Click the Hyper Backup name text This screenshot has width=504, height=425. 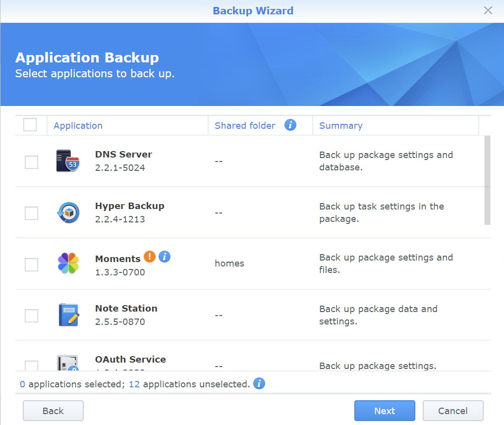[x=129, y=206]
